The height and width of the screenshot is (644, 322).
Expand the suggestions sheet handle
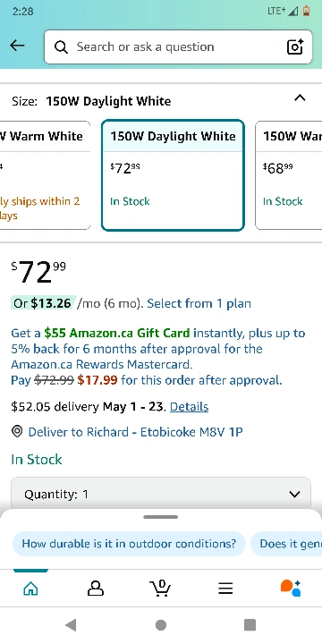[x=161, y=517]
